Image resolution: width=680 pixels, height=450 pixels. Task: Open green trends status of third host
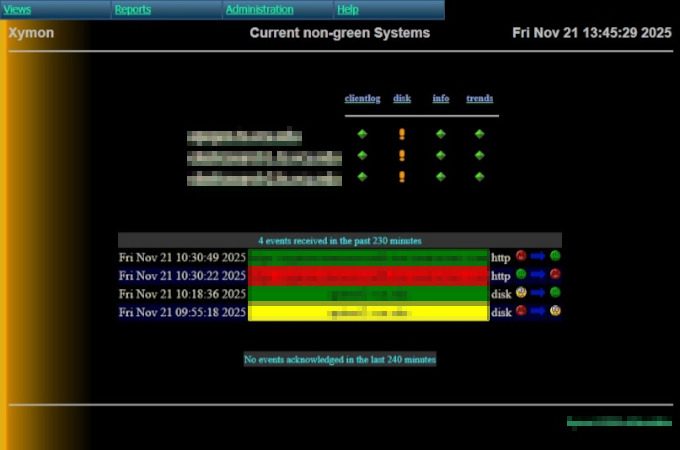[x=480, y=176]
